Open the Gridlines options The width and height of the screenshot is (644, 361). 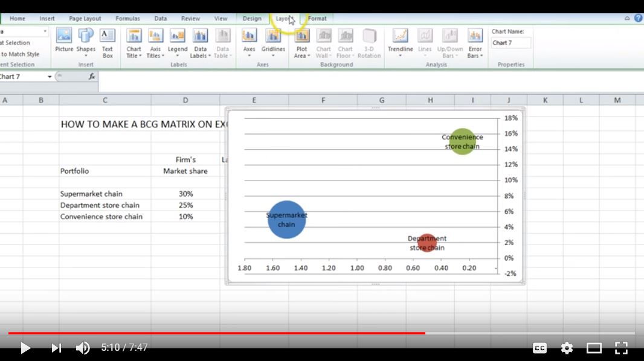point(274,41)
